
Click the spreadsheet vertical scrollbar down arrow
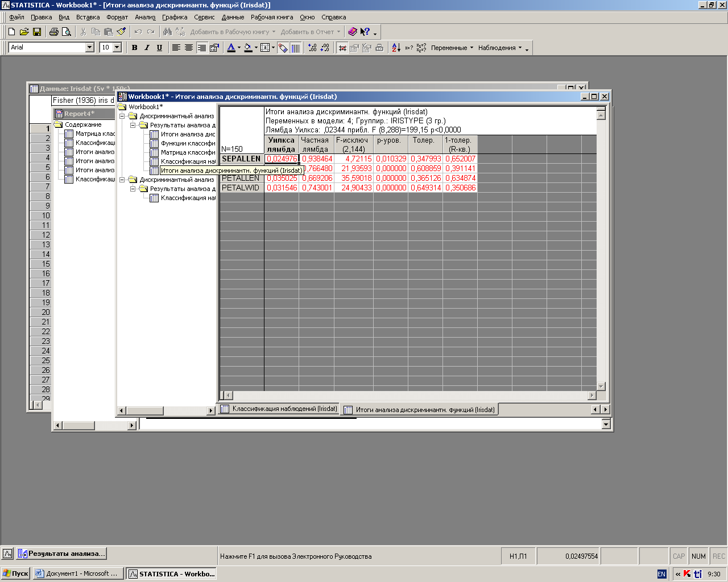pos(601,386)
